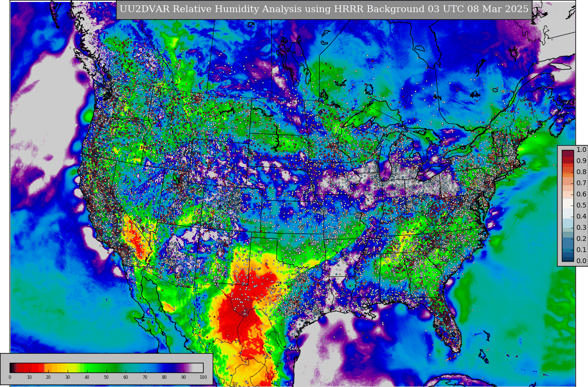Click the '1.0' label on the right legend
588x387 pixels.
point(581,150)
